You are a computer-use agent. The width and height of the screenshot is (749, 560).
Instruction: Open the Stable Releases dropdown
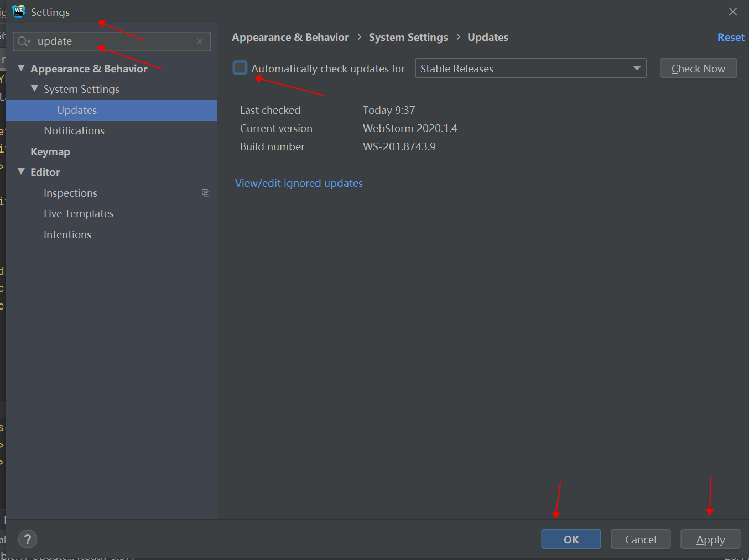pos(530,68)
